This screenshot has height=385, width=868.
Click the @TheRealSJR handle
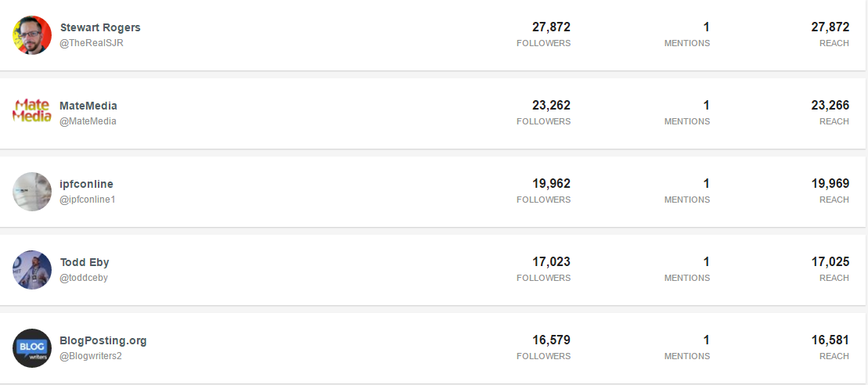[x=92, y=43]
